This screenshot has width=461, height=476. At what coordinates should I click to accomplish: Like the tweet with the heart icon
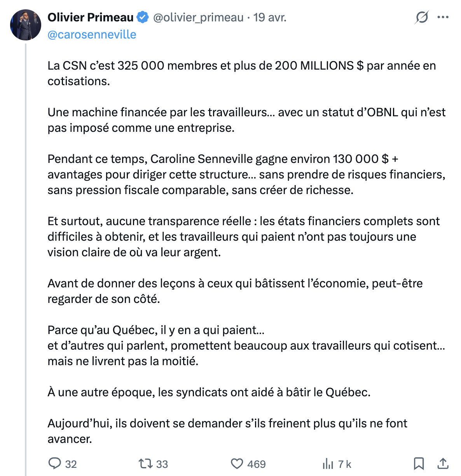pos(237,464)
